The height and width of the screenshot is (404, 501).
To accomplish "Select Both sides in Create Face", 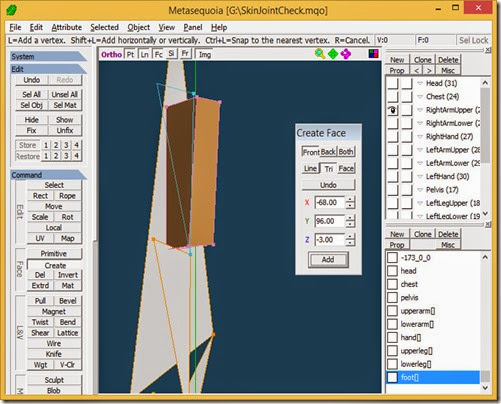I will pyautogui.click(x=346, y=152).
